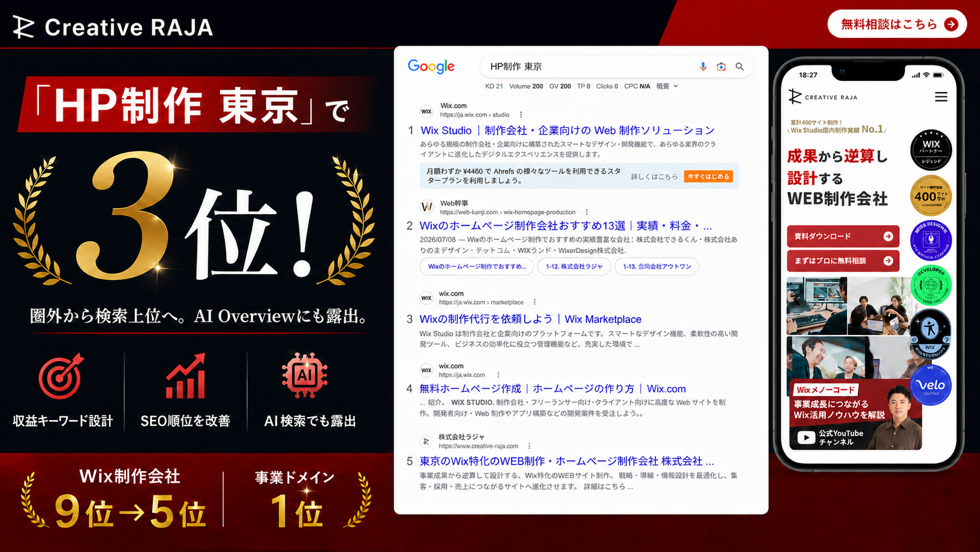The height and width of the screenshot is (552, 980).
Task: Click the 詳しくはこちら link
Action: (x=654, y=177)
